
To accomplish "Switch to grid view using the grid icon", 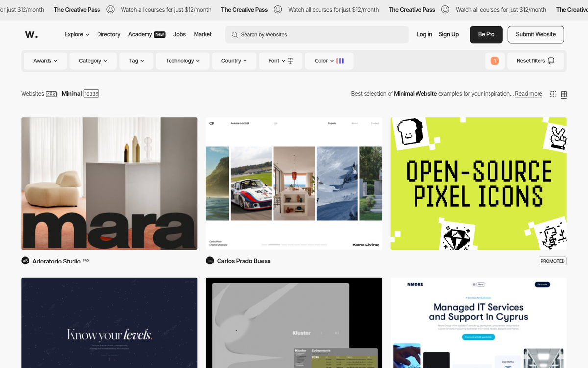I will point(563,94).
